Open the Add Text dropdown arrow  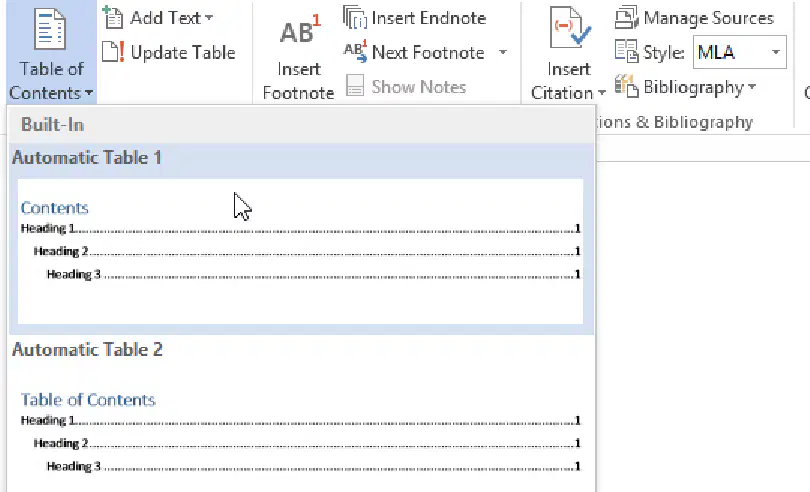pyautogui.click(x=209, y=18)
